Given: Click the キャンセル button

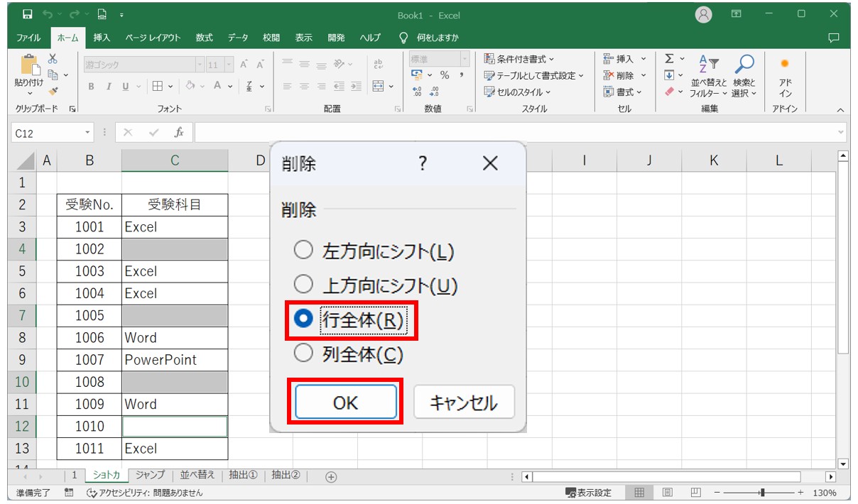Looking at the screenshot, I should 463,403.
